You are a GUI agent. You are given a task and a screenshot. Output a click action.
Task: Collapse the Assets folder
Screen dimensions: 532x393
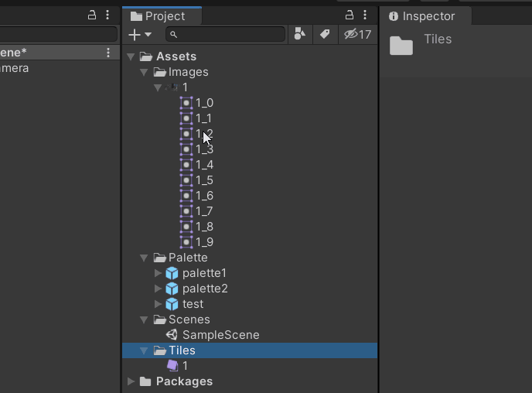click(x=131, y=56)
